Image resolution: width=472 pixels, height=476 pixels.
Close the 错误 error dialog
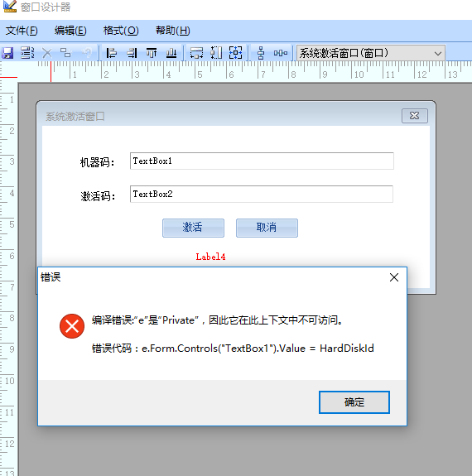[394, 277]
